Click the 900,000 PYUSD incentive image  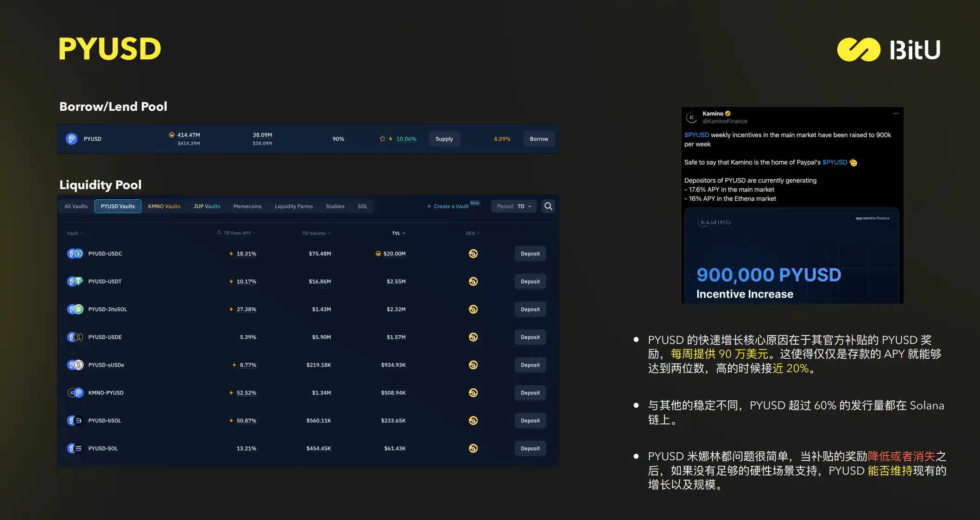[x=791, y=256]
